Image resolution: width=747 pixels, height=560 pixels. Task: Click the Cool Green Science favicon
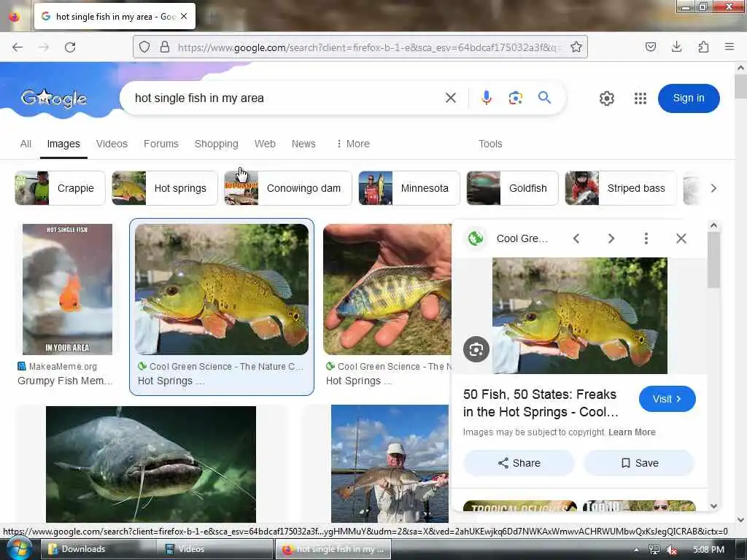tap(476, 238)
